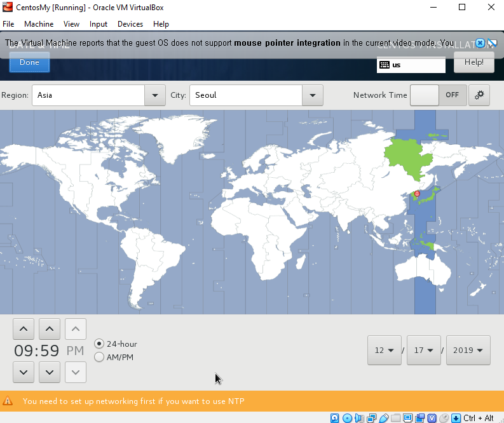The height and width of the screenshot is (423, 504).
Task: Open the month dropdown showing 12
Action: click(x=385, y=350)
